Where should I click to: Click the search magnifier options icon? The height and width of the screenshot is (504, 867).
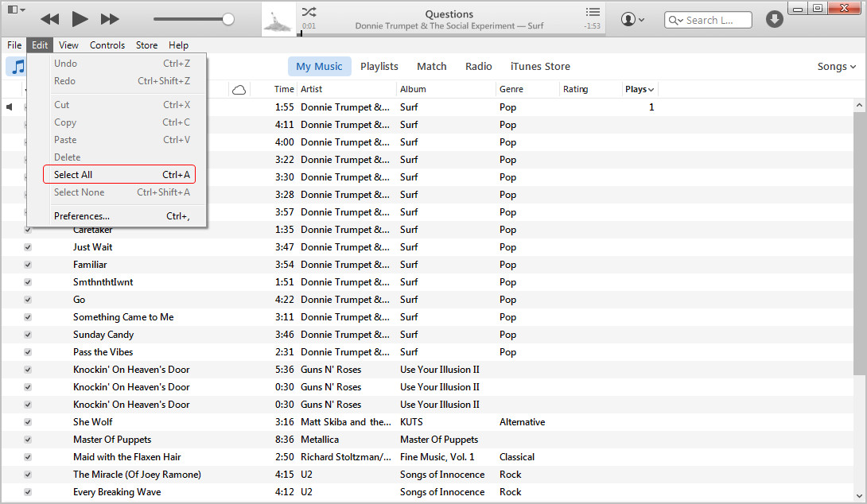pyautogui.click(x=675, y=21)
